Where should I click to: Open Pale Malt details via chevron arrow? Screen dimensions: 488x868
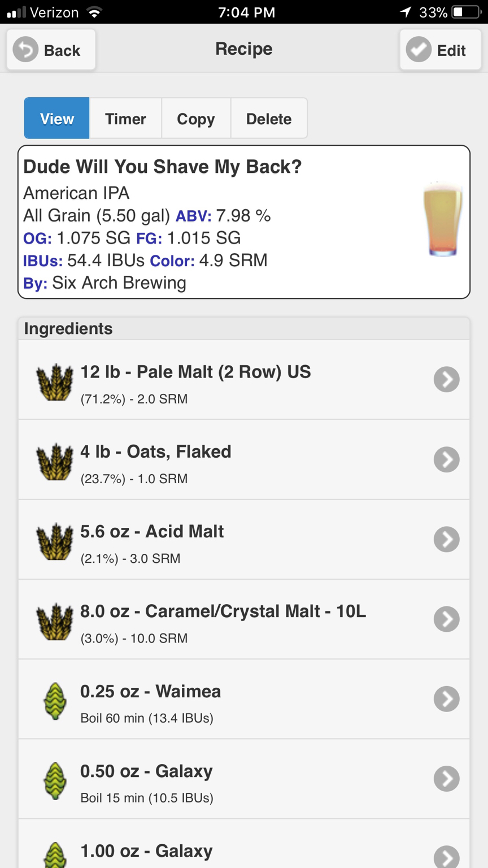click(x=446, y=379)
